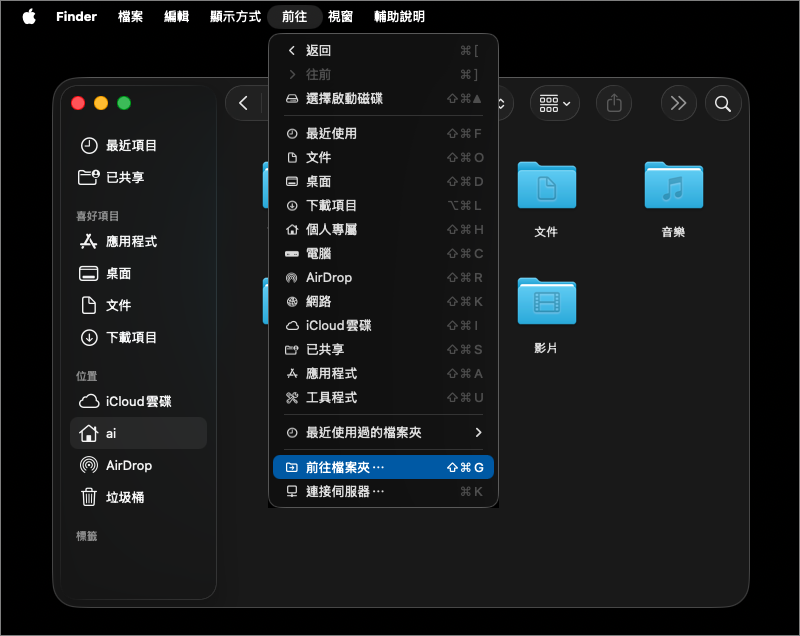Open the view grouping dropdown

[x=555, y=103]
